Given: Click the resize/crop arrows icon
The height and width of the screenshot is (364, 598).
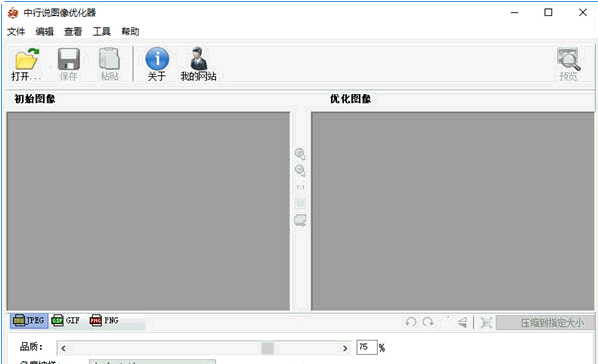Looking at the screenshot, I should [486, 323].
